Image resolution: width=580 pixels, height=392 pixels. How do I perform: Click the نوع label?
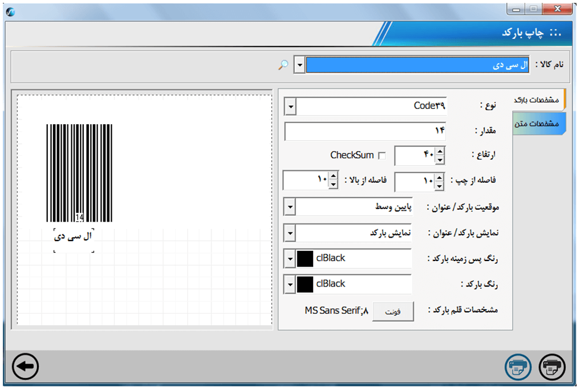coord(488,105)
